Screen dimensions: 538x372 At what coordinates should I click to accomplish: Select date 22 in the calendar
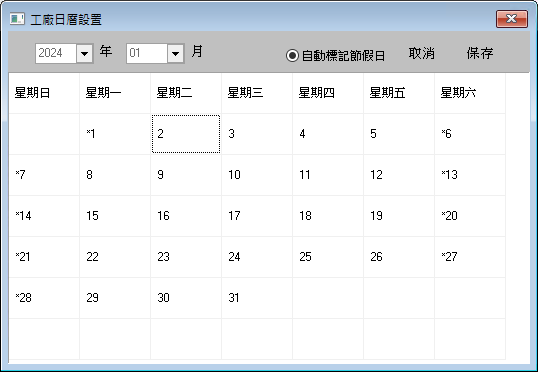coord(115,257)
